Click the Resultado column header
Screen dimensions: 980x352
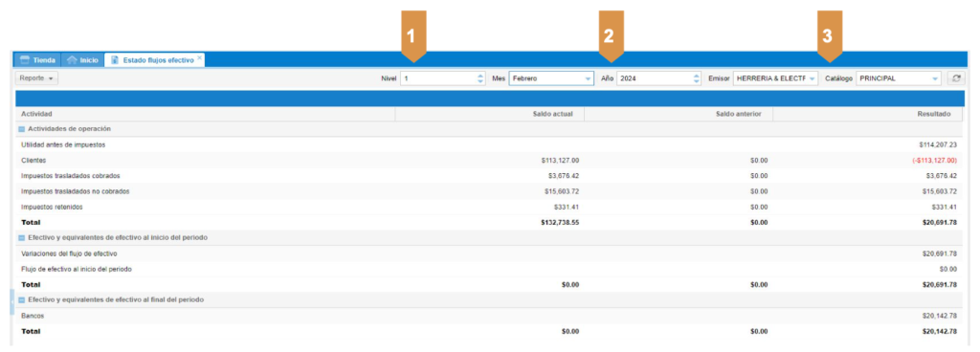click(x=868, y=114)
